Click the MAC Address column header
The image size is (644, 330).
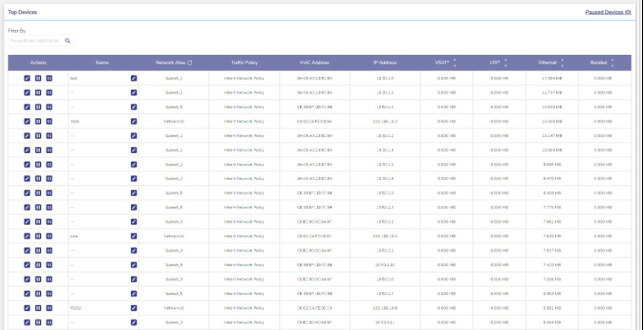tap(314, 63)
